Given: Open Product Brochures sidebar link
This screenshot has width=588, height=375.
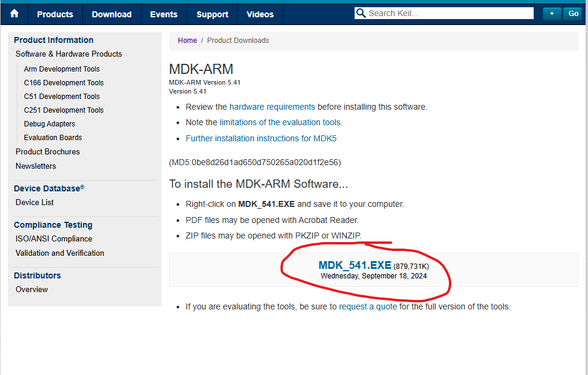Looking at the screenshot, I should pyautogui.click(x=48, y=151).
